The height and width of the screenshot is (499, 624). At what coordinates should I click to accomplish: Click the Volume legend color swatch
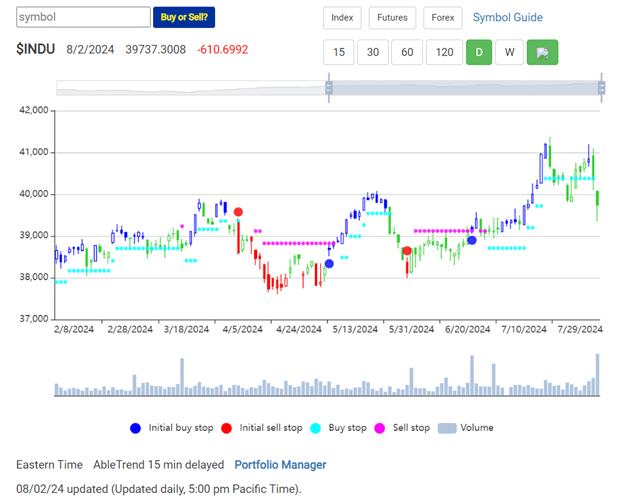tap(447, 428)
